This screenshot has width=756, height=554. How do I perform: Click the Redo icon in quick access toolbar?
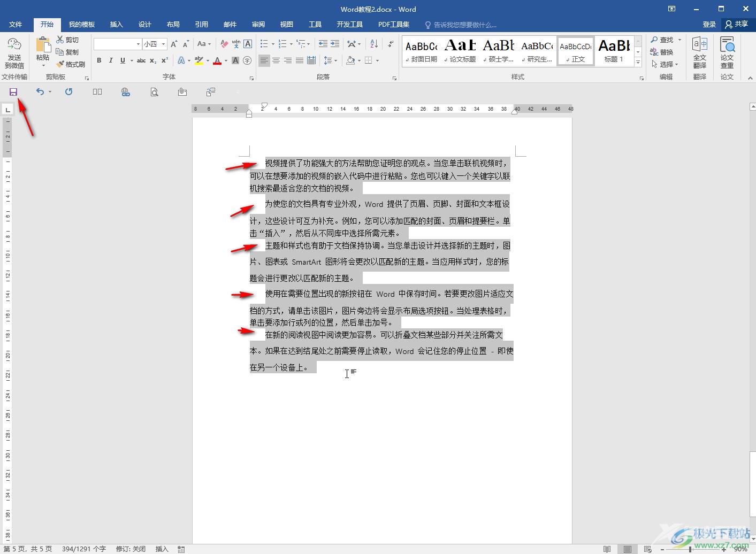(68, 92)
